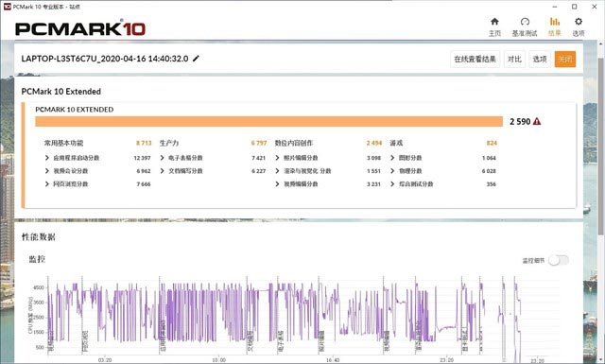Open the Benchmarks gauge icon
This screenshot has width=605, height=364.
pos(525,21)
